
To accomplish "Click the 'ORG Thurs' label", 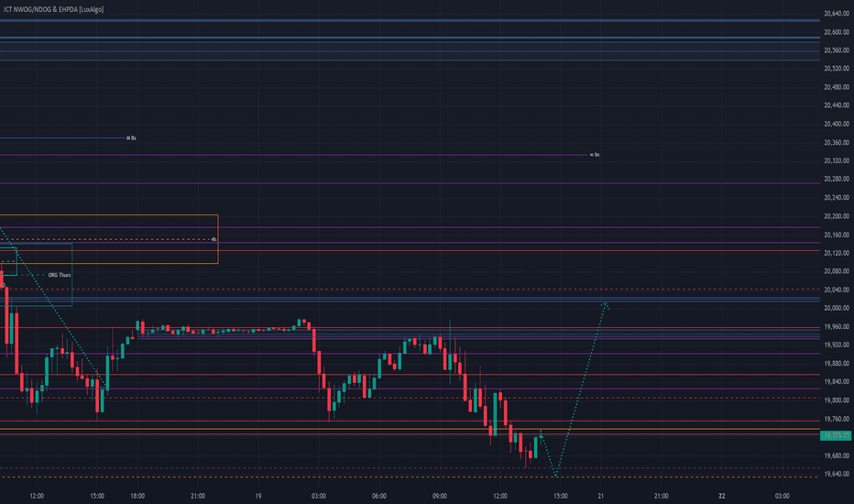I will (x=60, y=275).
